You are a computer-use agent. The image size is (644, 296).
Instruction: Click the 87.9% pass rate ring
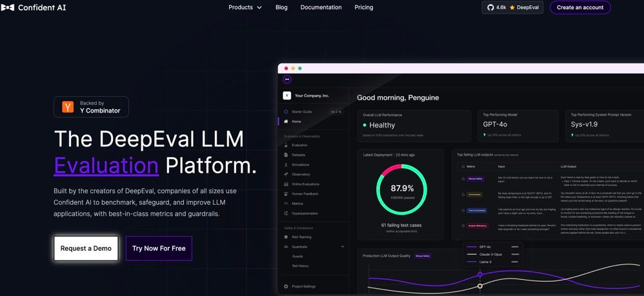coord(401,189)
